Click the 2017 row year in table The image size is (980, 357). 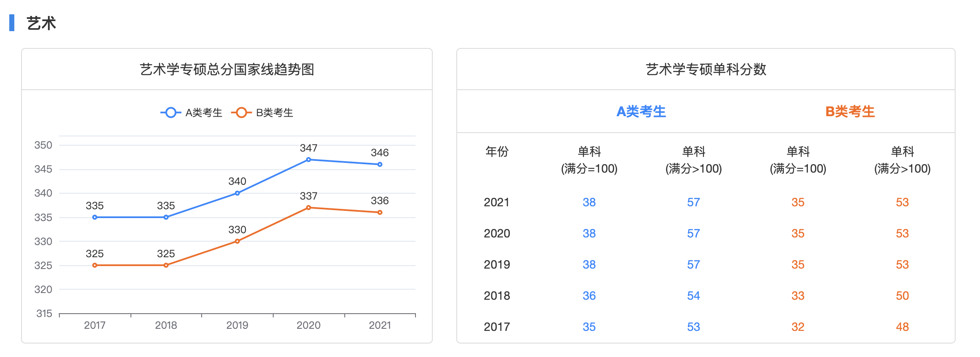click(496, 327)
